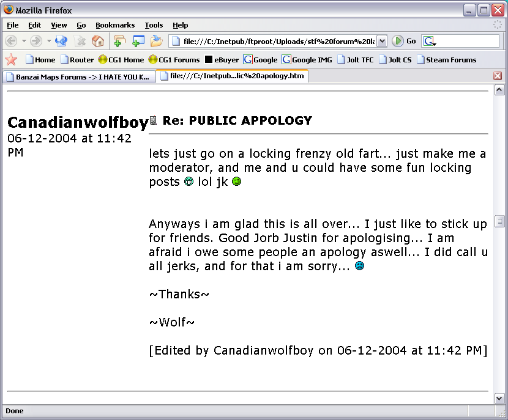Expand the address bar URL dropdown
Screen dimensions: 508x420
coord(383,42)
